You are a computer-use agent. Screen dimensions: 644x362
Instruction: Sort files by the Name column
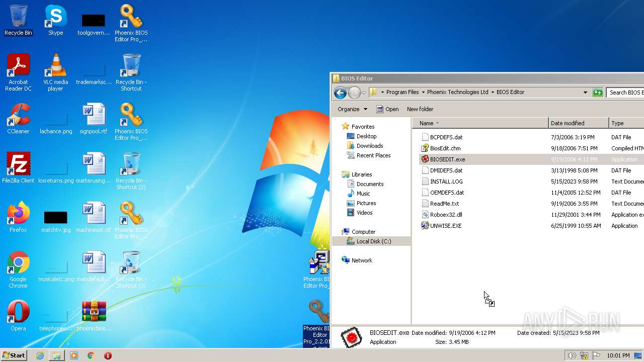480,123
